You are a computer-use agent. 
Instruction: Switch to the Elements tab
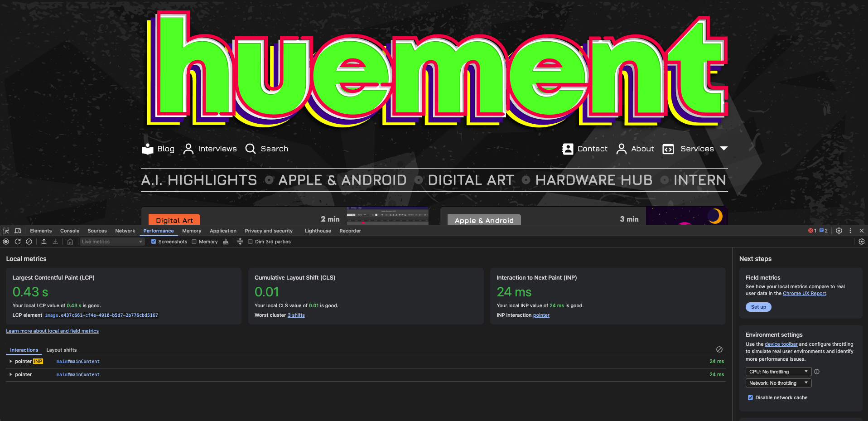point(41,231)
